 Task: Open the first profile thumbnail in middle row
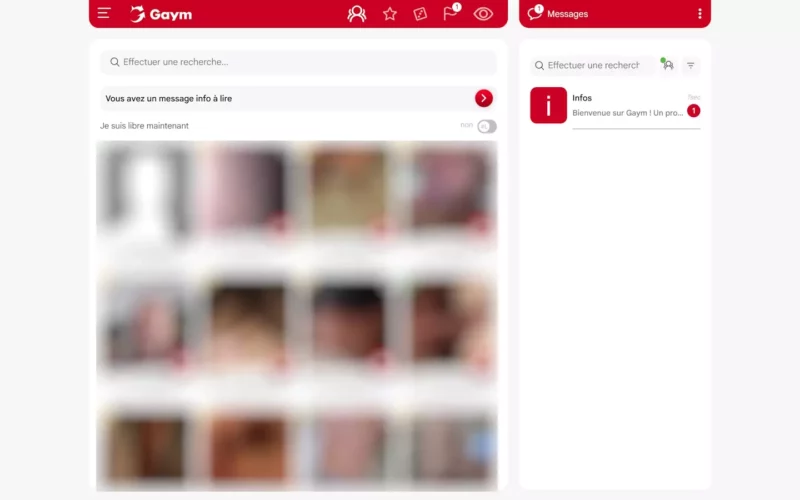point(146,324)
